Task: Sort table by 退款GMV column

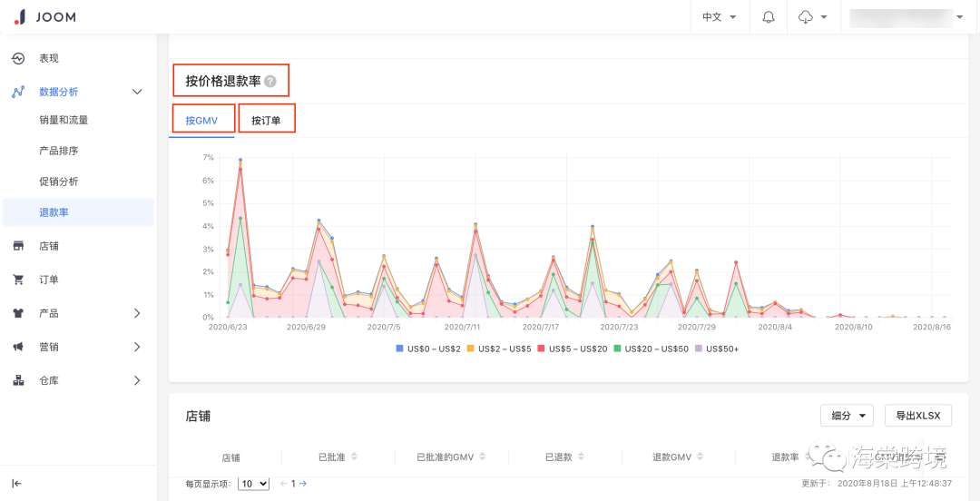Action: [701, 457]
